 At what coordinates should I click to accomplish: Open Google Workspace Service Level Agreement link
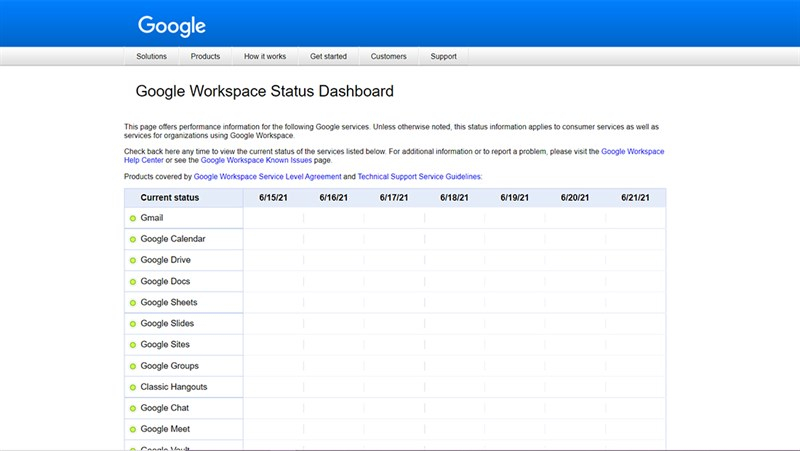(267, 177)
